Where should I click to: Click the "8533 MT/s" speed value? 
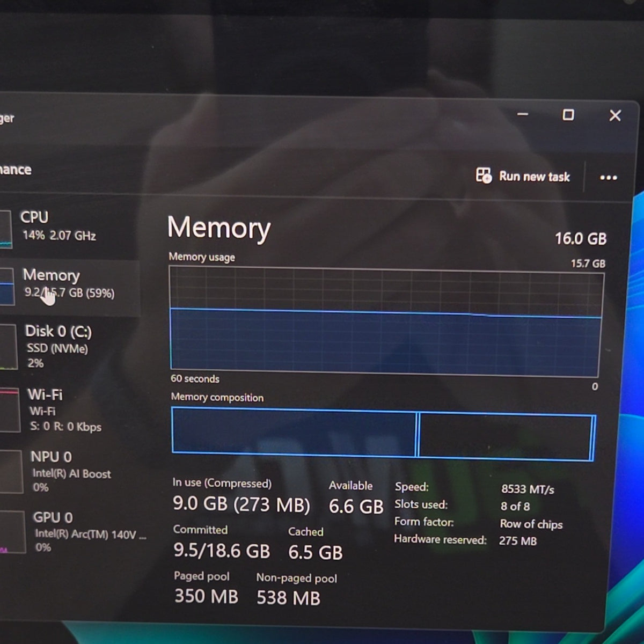point(528,489)
